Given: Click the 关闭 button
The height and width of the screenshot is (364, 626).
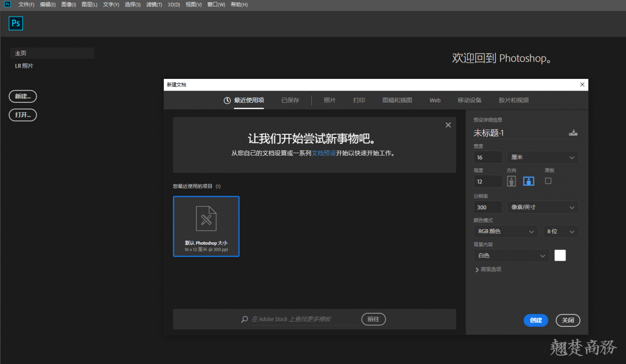Looking at the screenshot, I should click(x=568, y=320).
